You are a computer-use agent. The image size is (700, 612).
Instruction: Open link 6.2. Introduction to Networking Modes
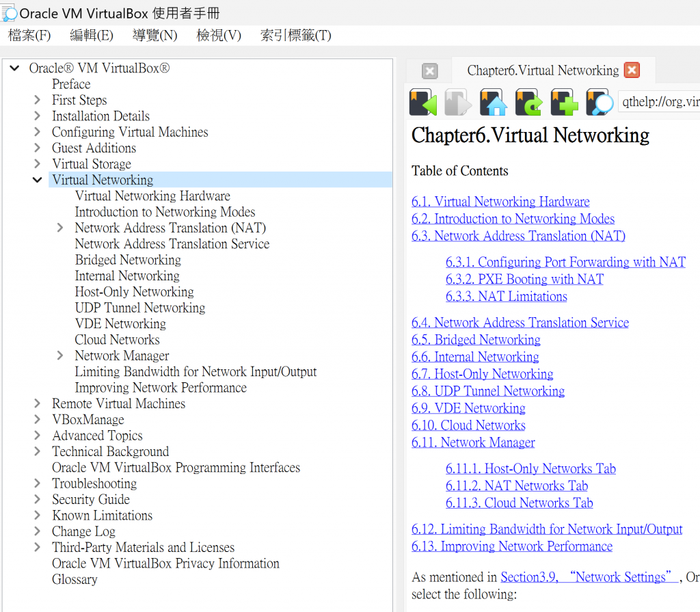pos(513,219)
